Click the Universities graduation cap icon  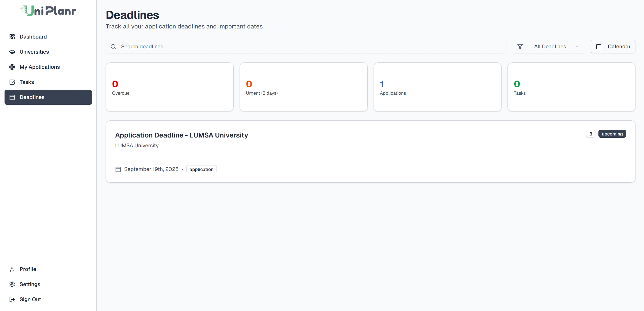click(x=12, y=52)
